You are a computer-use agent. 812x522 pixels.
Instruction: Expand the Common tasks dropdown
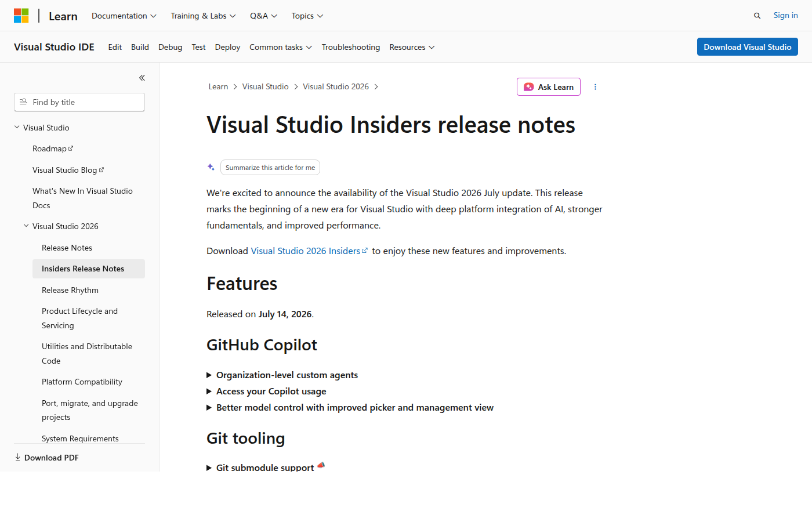pyautogui.click(x=281, y=47)
